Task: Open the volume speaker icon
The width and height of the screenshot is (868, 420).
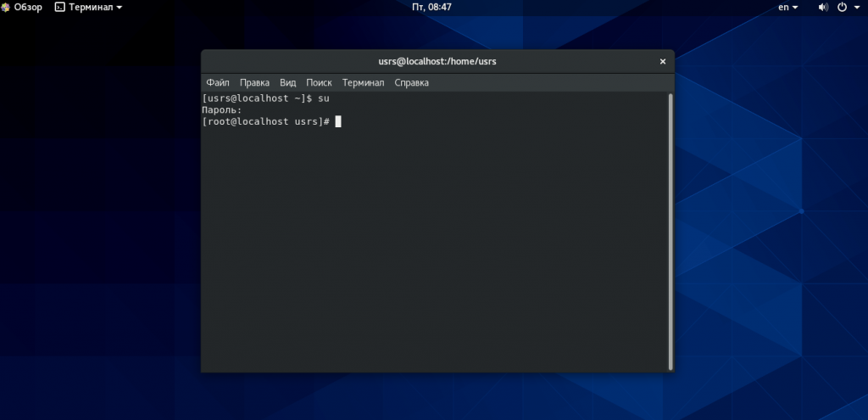Action: (x=823, y=7)
